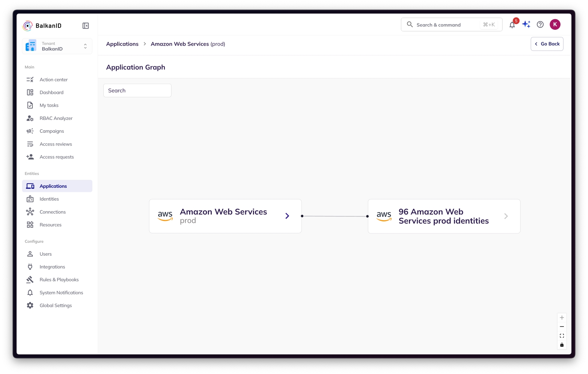
Task: Open the Tenant BalkanID selector dropdown
Action: point(57,46)
